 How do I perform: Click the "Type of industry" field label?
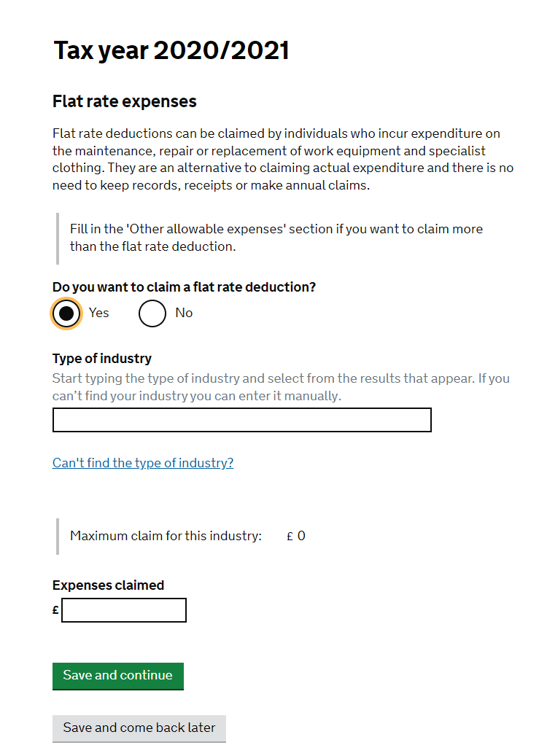pyautogui.click(x=102, y=359)
